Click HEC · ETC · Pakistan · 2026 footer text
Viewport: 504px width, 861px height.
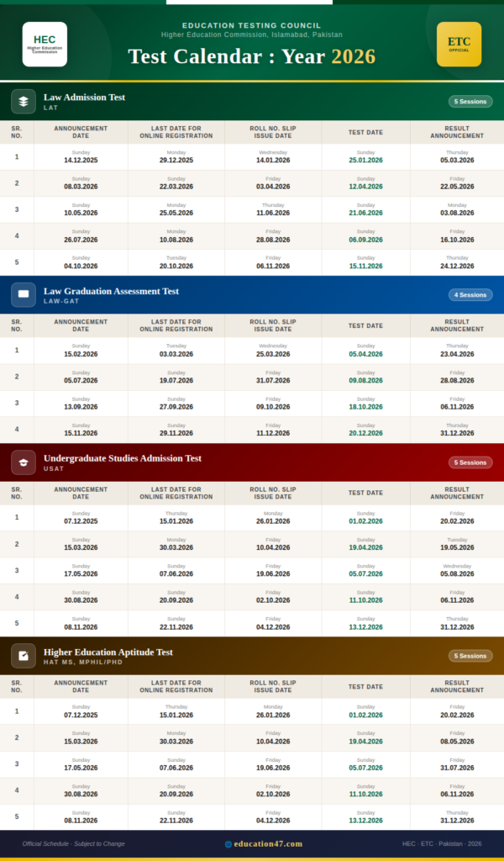click(x=442, y=844)
